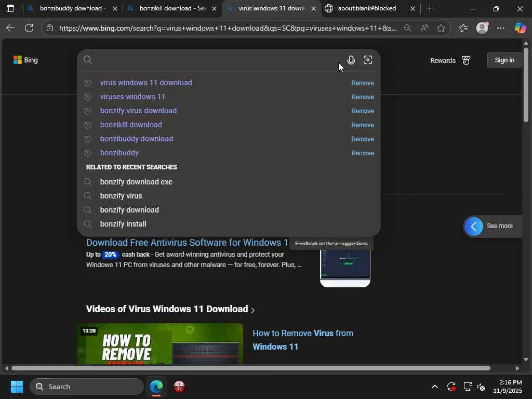Click the Rewards trophy icon

[466, 60]
